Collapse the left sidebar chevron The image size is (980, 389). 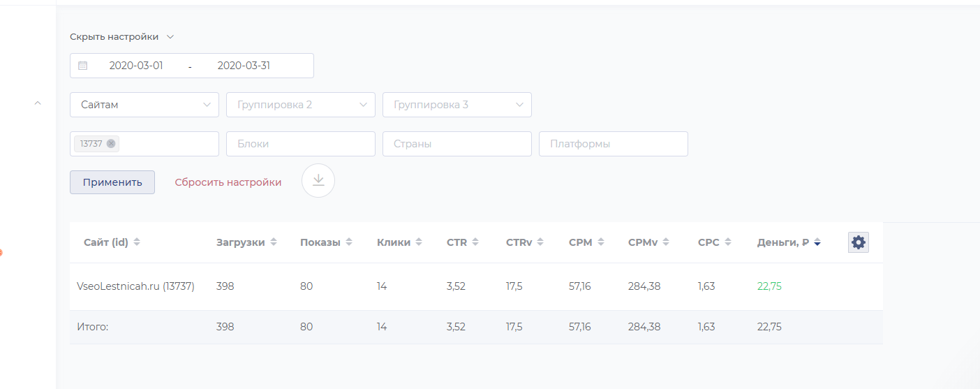click(38, 103)
